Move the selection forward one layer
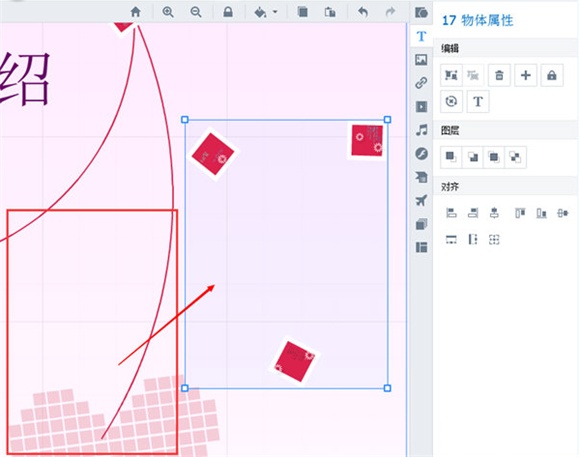580x457 pixels. pyautogui.click(x=494, y=157)
